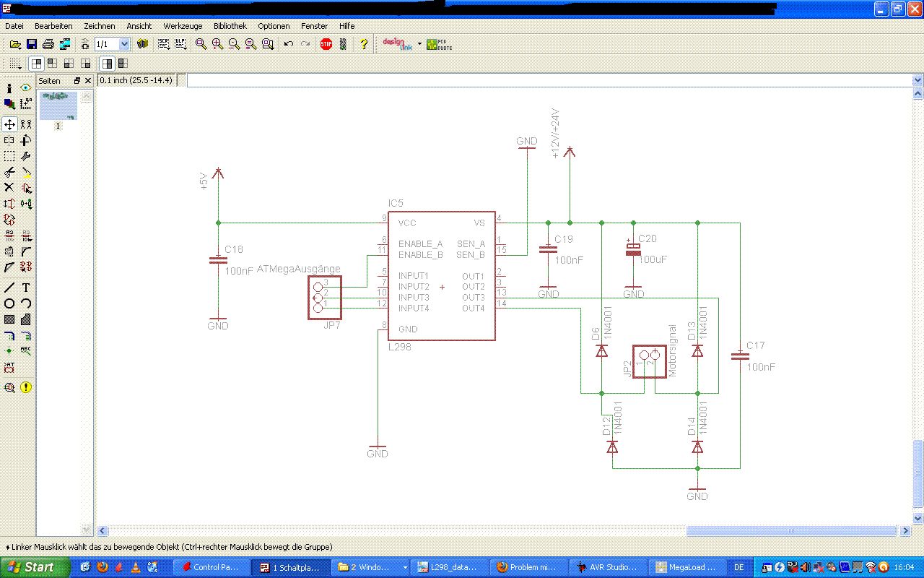Click the horizontal scrollbar thumb at bottom
The height and width of the screenshot is (578, 924).
tap(790, 531)
